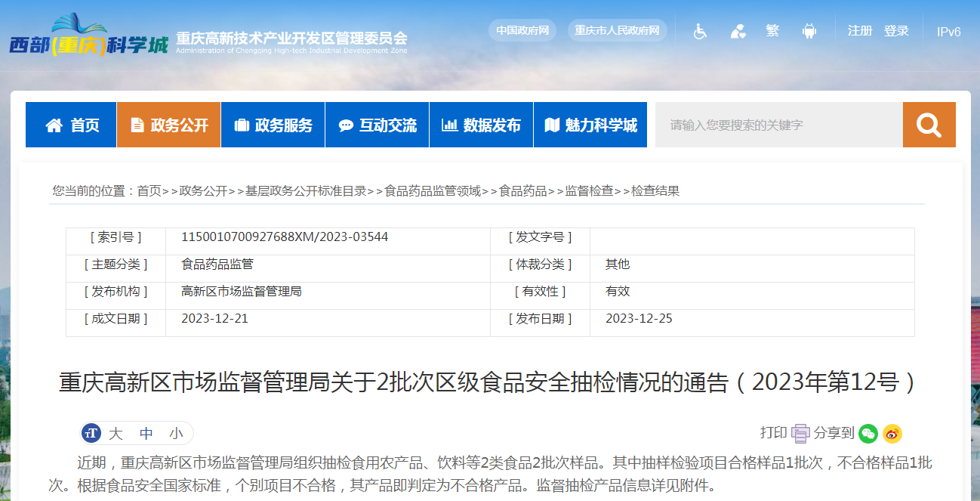Visit the 中国政府网 link

(x=522, y=30)
